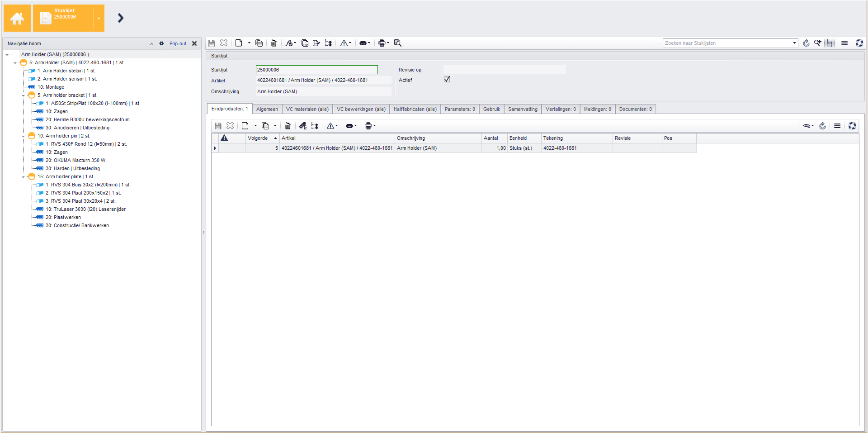Open the VC materialen (alle) tab
This screenshot has height=433, width=868.
(x=307, y=109)
